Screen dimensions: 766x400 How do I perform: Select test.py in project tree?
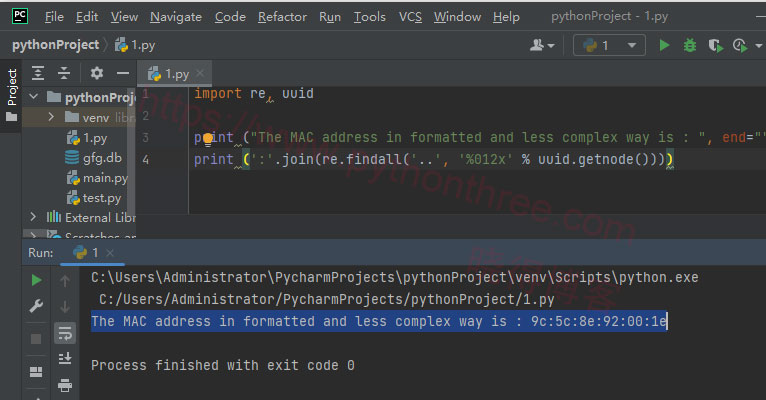[x=94, y=198]
